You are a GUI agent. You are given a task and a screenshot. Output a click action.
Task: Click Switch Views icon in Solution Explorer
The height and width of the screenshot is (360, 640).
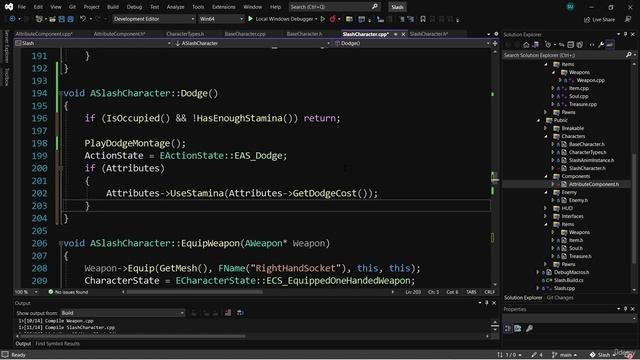tap(535, 45)
